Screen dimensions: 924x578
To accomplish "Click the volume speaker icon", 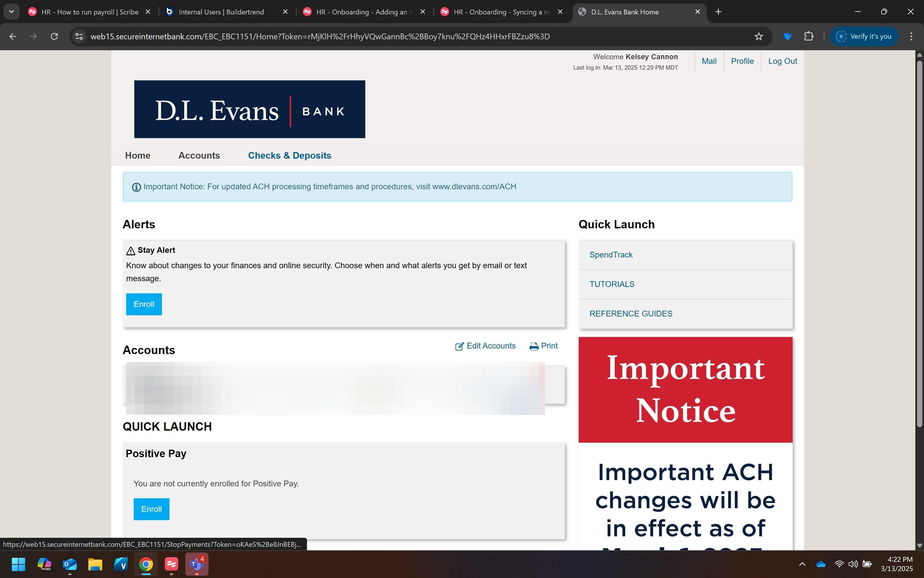I will click(853, 564).
